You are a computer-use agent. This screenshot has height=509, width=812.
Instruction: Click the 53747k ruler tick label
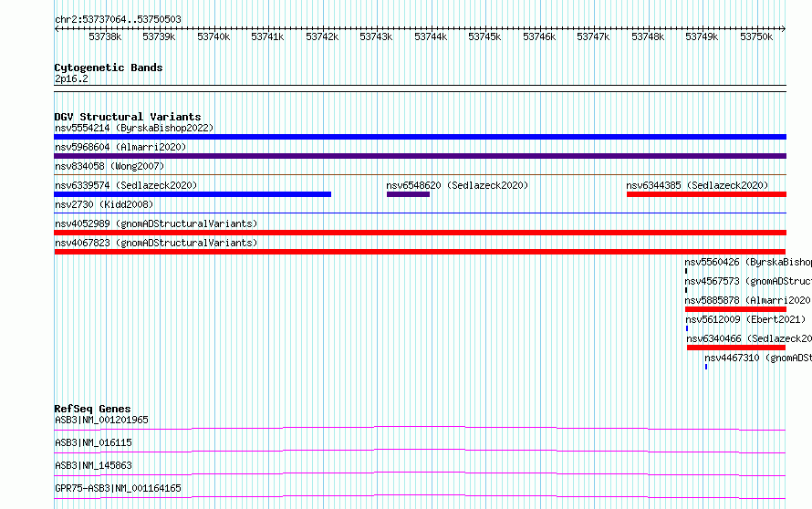[593, 36]
